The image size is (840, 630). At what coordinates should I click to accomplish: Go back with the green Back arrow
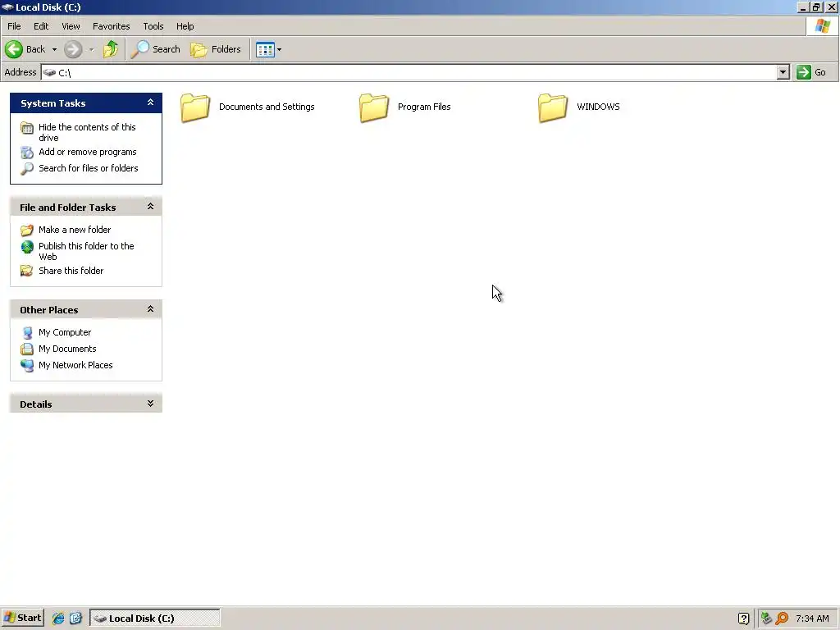[14, 49]
